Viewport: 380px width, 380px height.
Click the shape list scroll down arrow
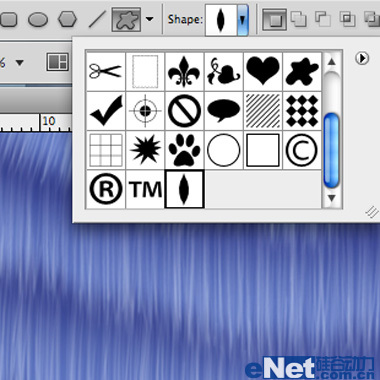(x=331, y=198)
